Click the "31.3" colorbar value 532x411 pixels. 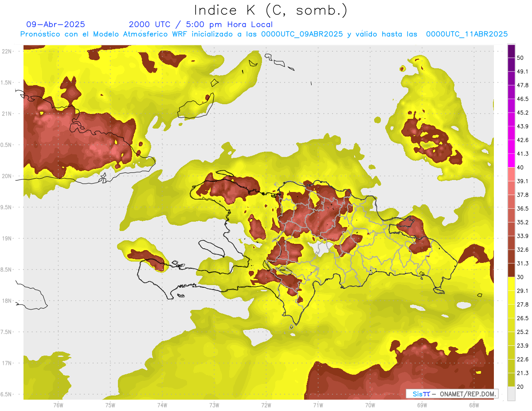(523, 263)
